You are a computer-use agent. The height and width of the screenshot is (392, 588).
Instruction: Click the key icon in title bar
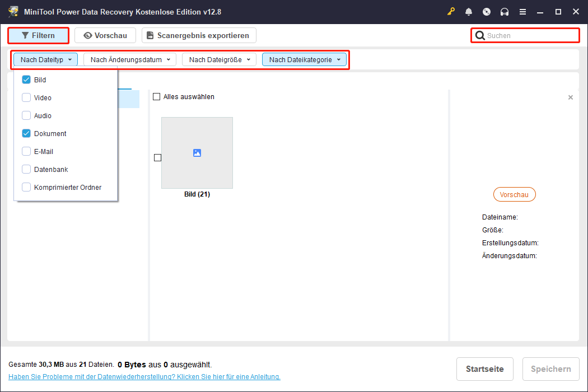451,12
